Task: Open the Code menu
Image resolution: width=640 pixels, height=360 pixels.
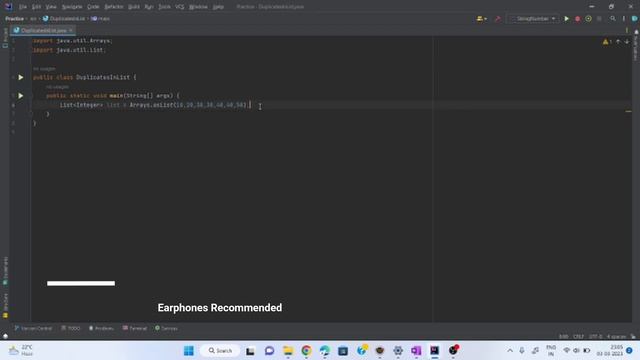Action: point(93,7)
